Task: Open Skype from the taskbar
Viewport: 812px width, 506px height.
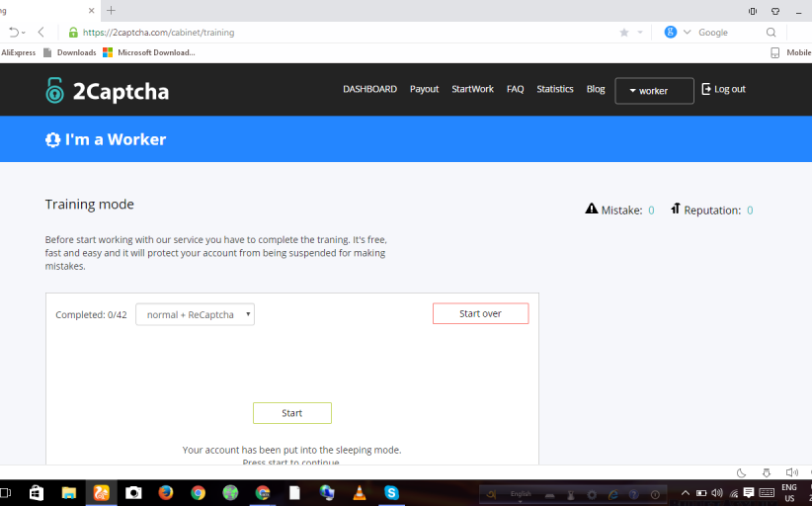Action: 391,492
